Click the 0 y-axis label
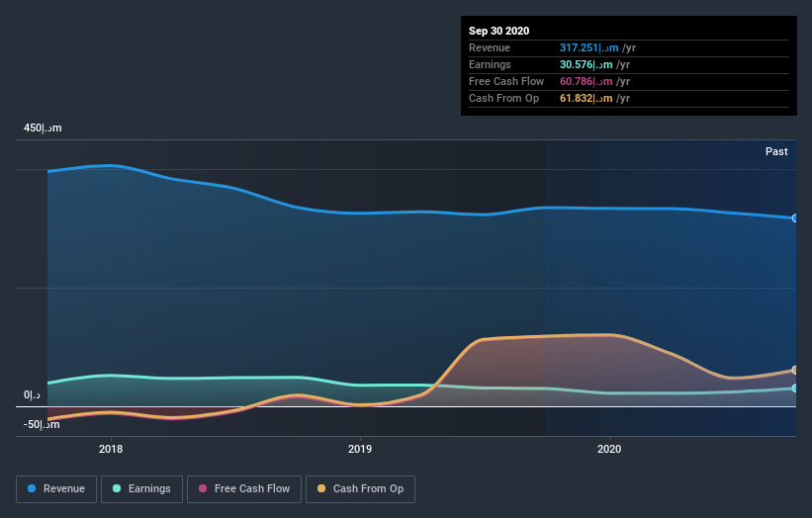The image size is (812, 518). pyautogui.click(x=32, y=395)
